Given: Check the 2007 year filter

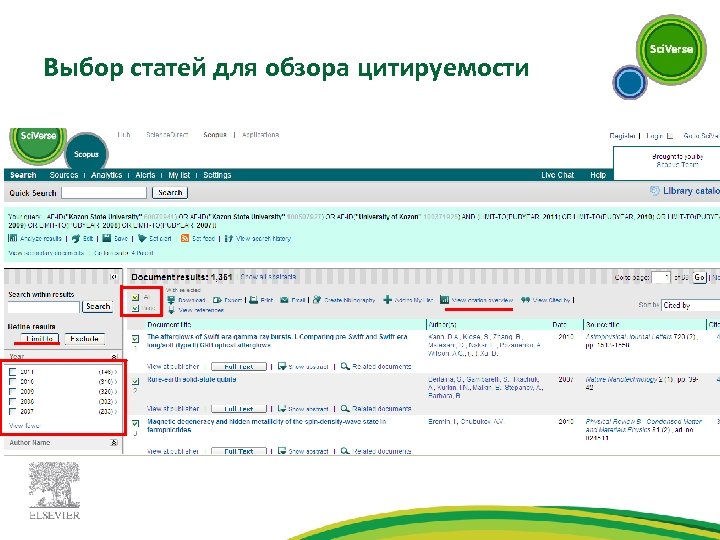Looking at the screenshot, I should [13, 411].
